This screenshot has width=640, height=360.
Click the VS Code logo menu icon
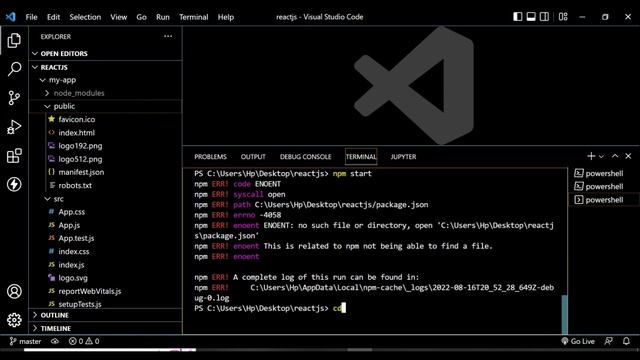pos(11,17)
